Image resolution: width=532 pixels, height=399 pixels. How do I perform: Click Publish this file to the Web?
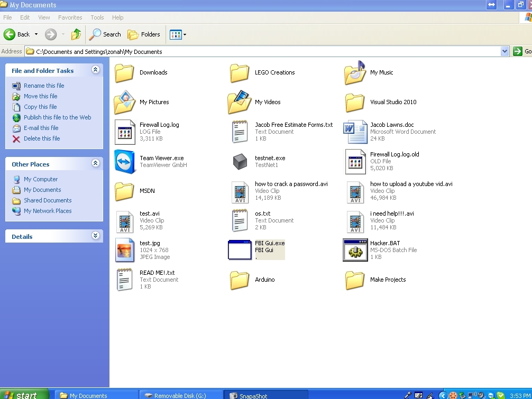(57, 117)
